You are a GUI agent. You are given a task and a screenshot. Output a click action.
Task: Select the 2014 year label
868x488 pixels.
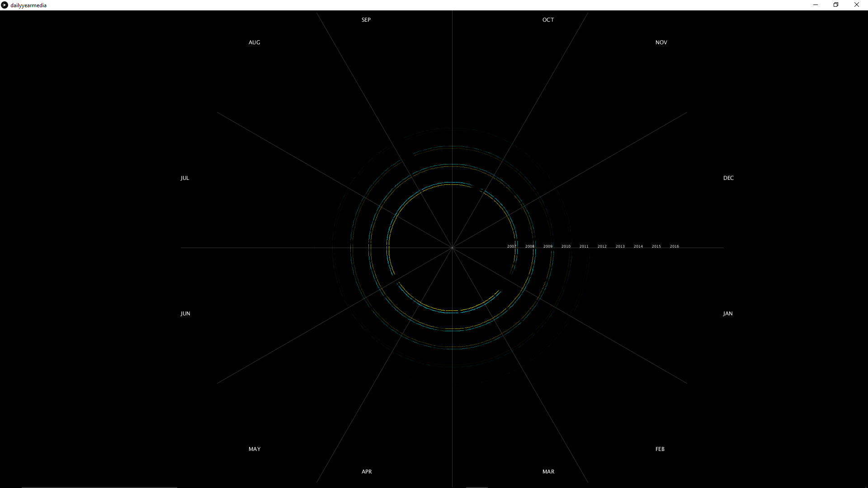(x=638, y=247)
